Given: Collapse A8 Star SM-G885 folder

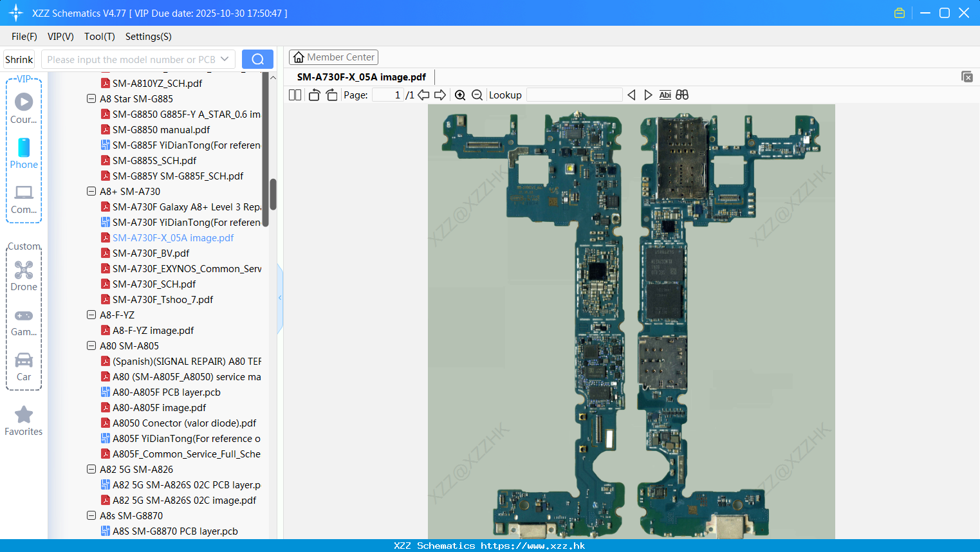Looking at the screenshot, I should point(91,99).
